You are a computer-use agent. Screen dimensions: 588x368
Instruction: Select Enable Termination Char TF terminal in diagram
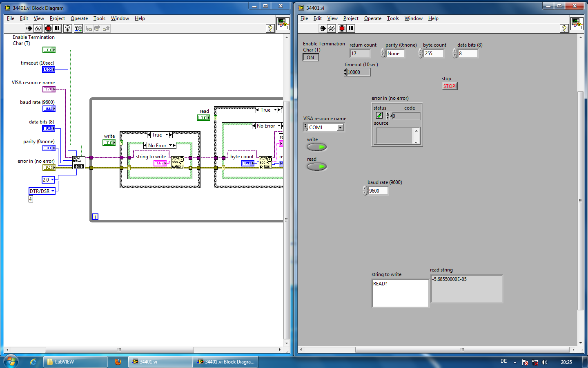coord(49,50)
